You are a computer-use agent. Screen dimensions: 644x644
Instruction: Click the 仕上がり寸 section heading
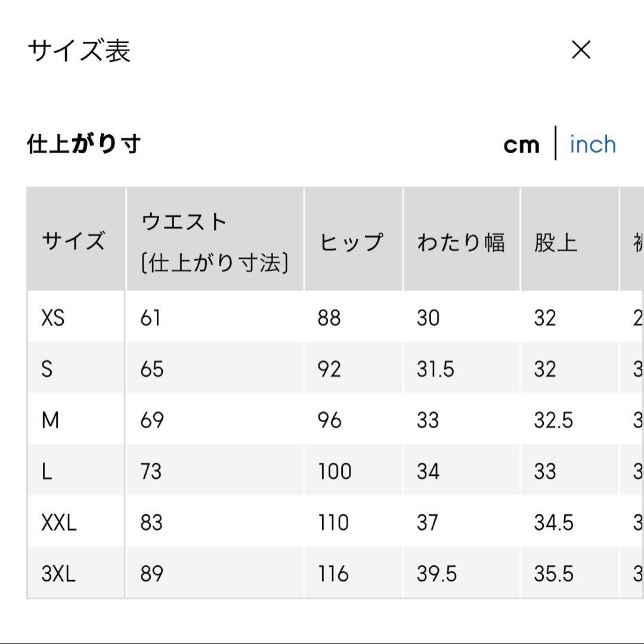tap(84, 144)
